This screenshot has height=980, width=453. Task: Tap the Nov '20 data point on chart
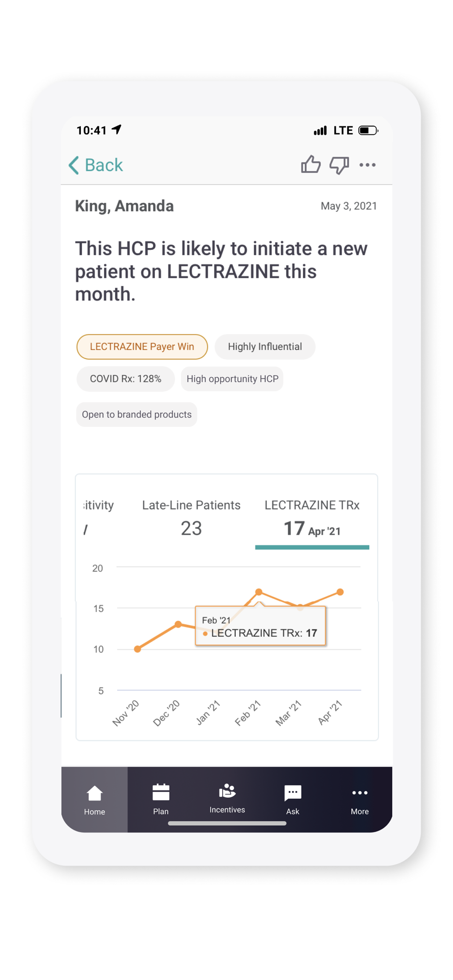coord(138,649)
